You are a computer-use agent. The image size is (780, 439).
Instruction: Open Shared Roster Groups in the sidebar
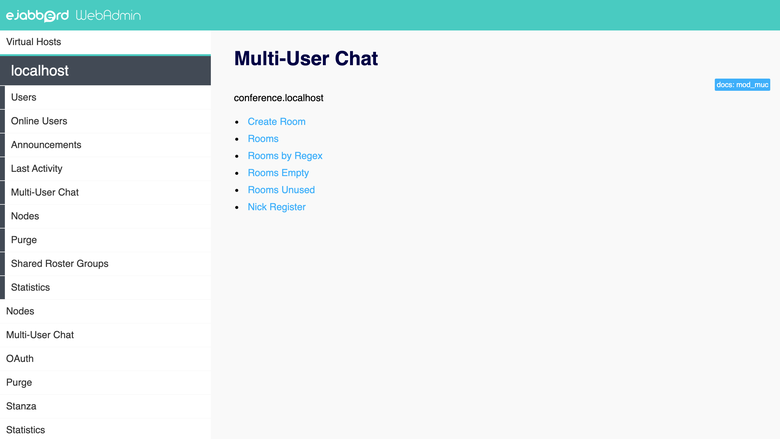[108, 264]
